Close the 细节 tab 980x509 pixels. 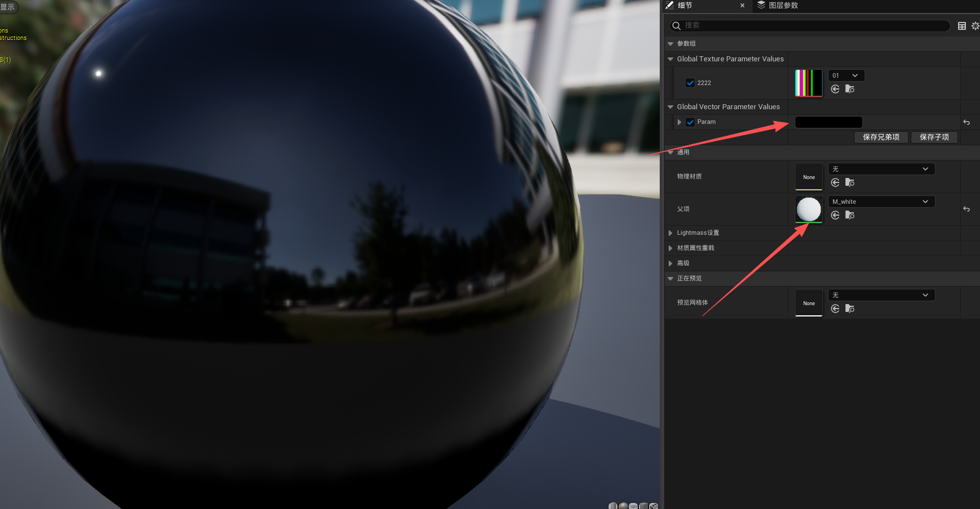click(x=742, y=6)
